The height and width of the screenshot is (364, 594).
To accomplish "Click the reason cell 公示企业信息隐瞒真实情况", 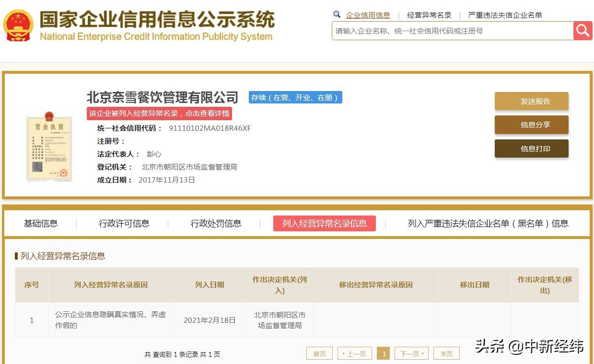I will click(x=110, y=320).
